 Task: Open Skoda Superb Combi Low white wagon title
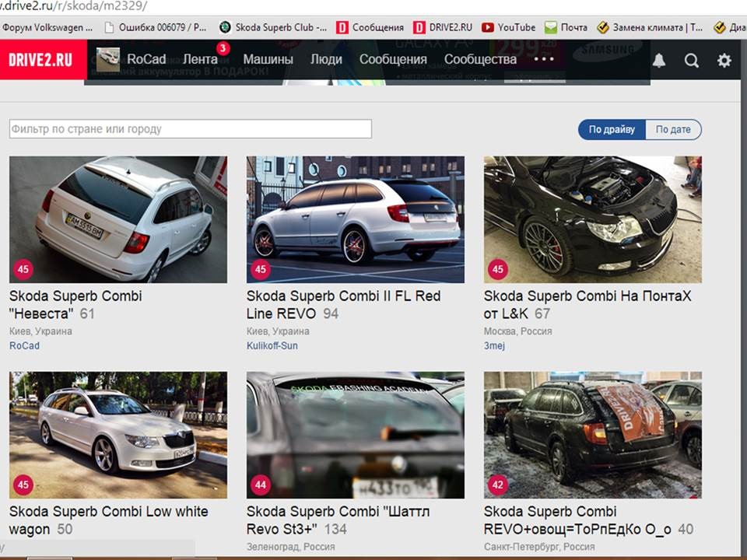tap(108, 520)
